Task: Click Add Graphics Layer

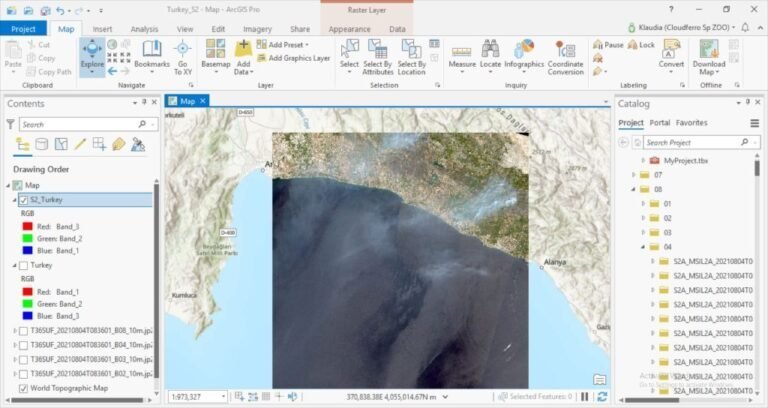Action: point(294,58)
